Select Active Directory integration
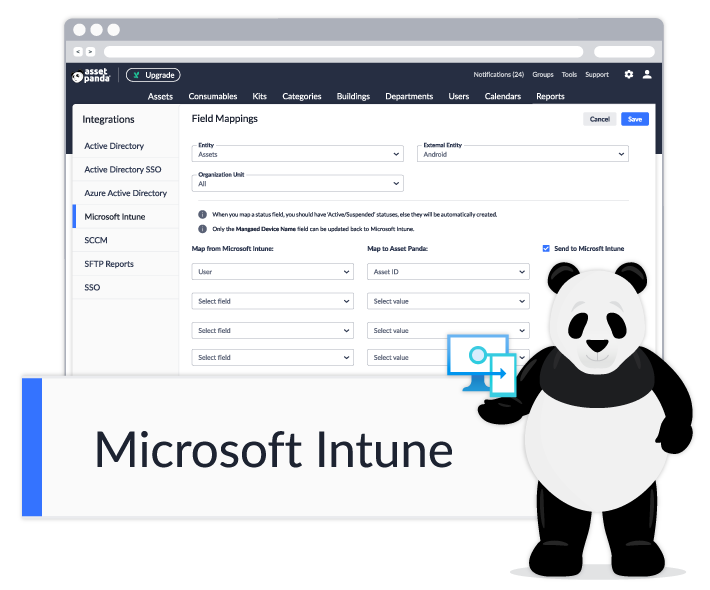This screenshot has width=710, height=590. pos(126,146)
